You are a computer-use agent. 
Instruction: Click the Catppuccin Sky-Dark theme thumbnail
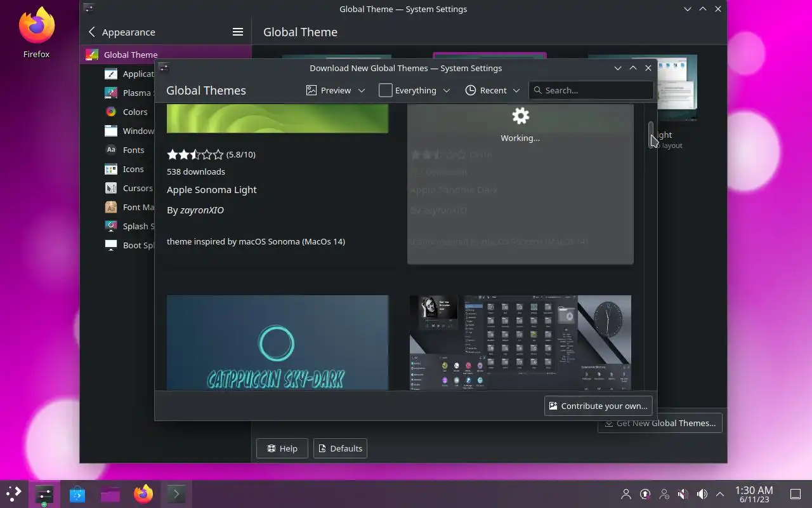[277, 342]
